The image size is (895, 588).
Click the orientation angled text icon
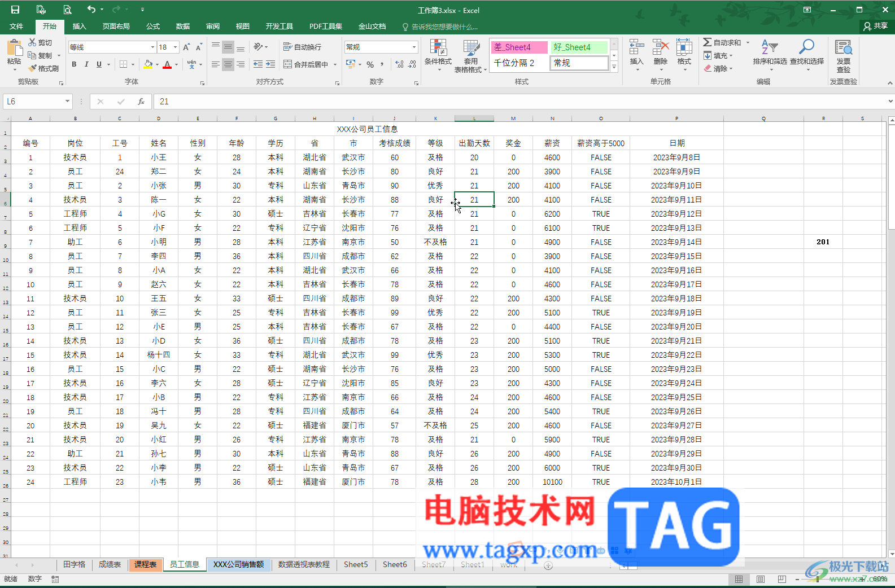(258, 47)
